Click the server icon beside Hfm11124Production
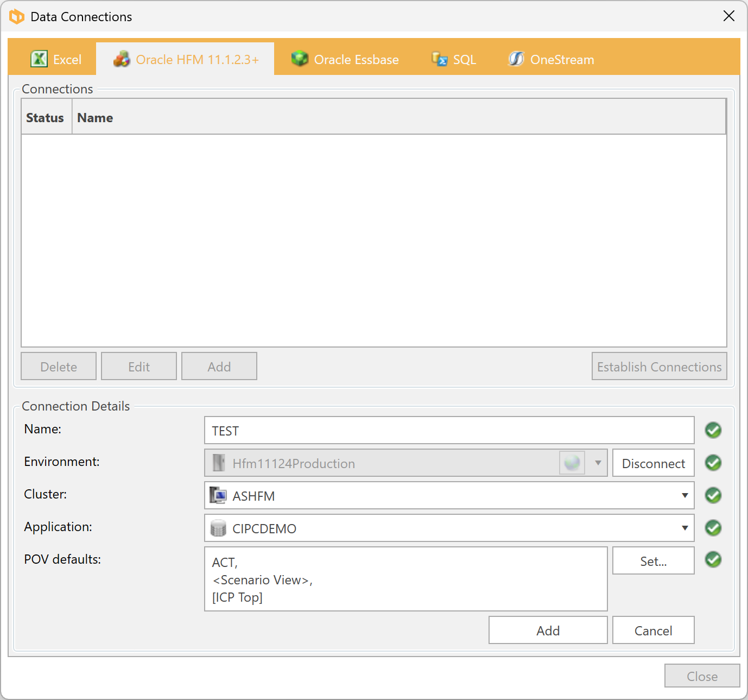 [219, 463]
